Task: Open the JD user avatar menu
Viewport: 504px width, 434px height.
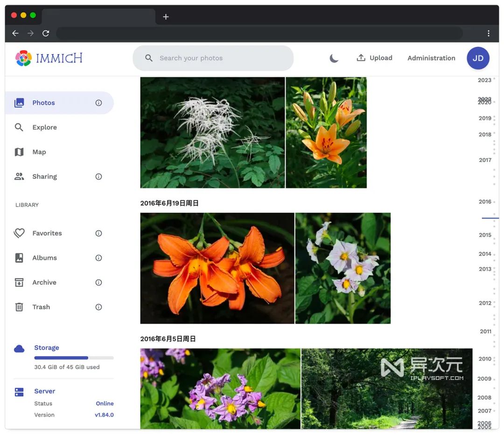Action: [x=478, y=58]
